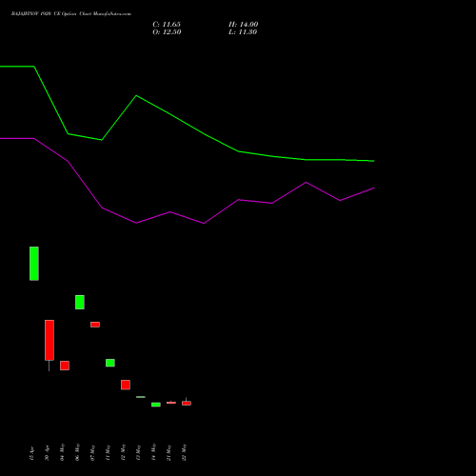Select the 06 May green candlestick
Screen dimensions: 476x476
tap(80, 302)
